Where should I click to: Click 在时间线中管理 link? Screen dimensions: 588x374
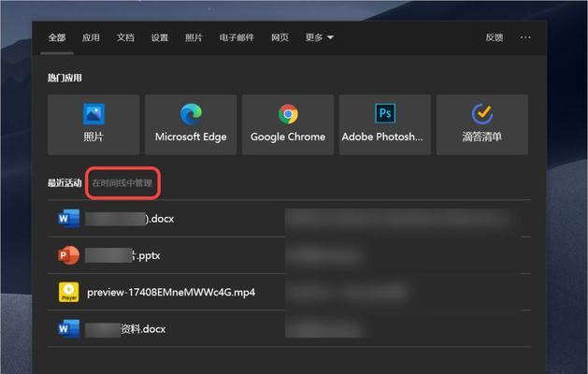[x=122, y=183]
